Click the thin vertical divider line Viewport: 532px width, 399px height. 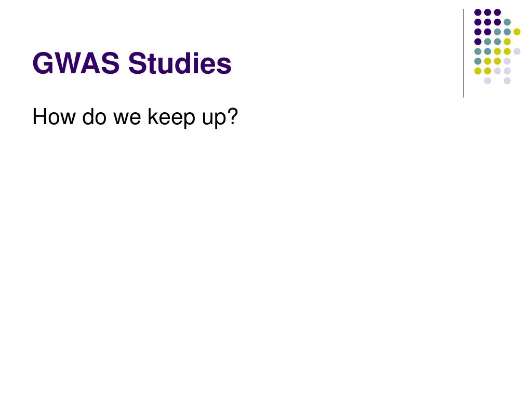point(463,54)
